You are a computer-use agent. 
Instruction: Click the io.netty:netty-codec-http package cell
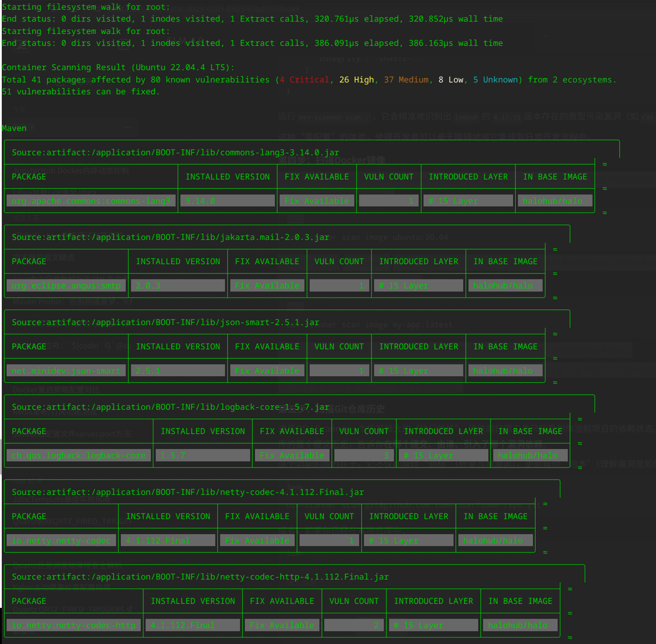74,625
